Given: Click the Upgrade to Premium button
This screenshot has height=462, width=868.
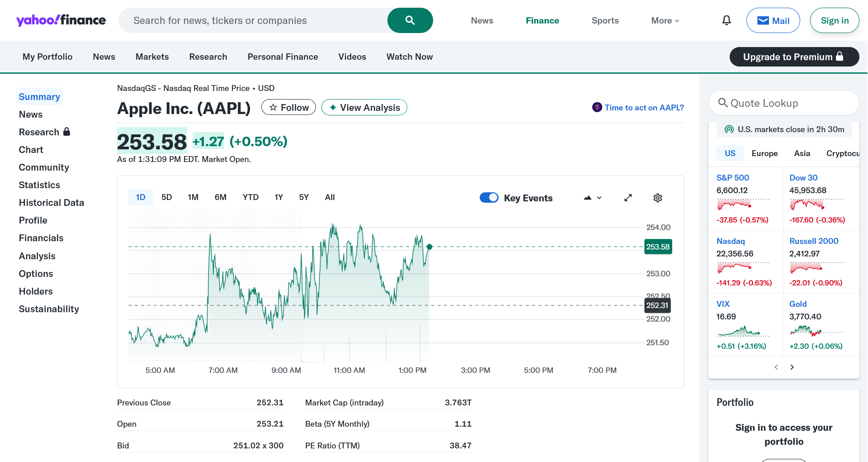Looking at the screenshot, I should 794,57.
